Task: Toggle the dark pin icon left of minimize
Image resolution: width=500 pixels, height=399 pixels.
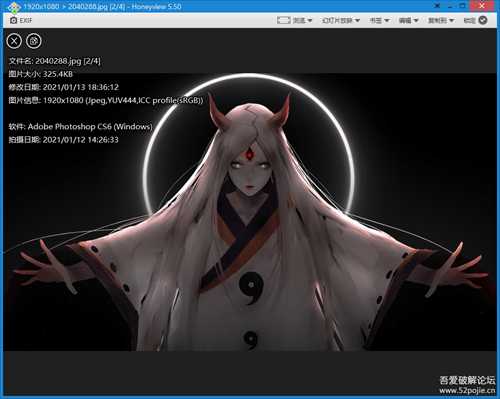Action: (x=438, y=6)
